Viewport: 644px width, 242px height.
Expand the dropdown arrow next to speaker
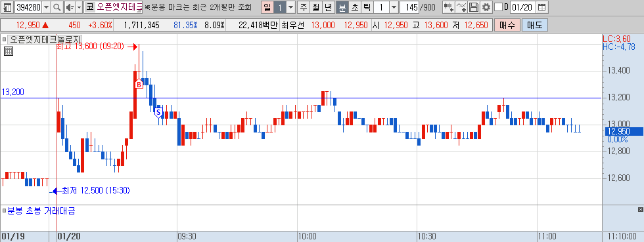pyautogui.click(x=80, y=7)
